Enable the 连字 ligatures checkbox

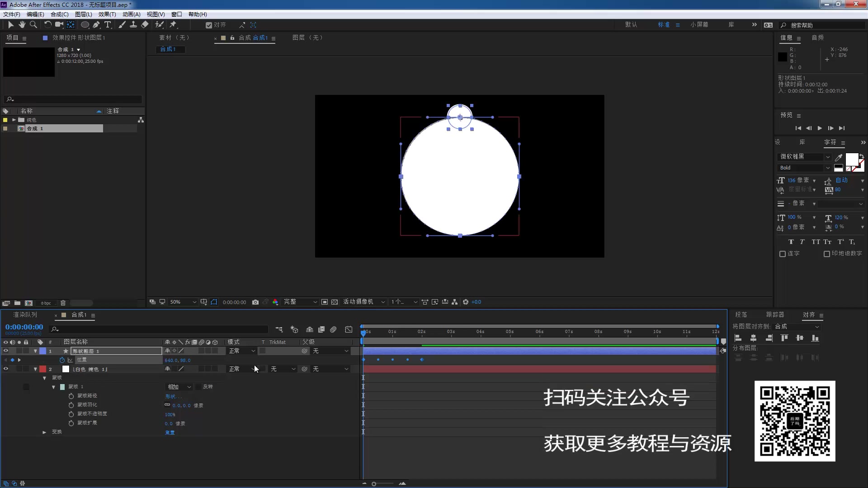coord(783,254)
